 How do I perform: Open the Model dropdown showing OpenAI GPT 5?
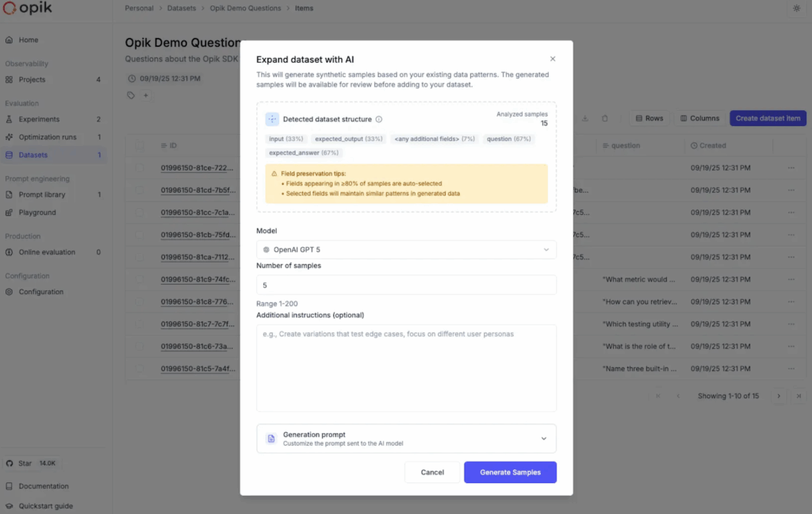pos(406,250)
